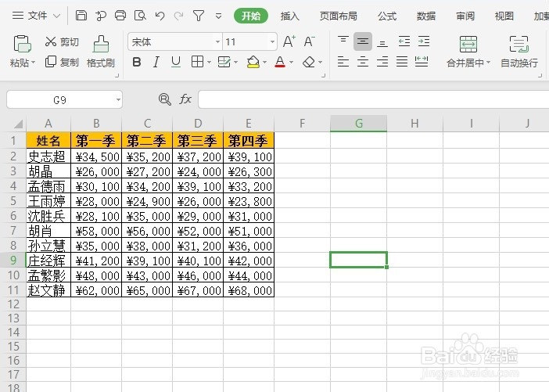This screenshot has height=392, width=549.
Task: Decrease indent icon
Action: [x=404, y=41]
